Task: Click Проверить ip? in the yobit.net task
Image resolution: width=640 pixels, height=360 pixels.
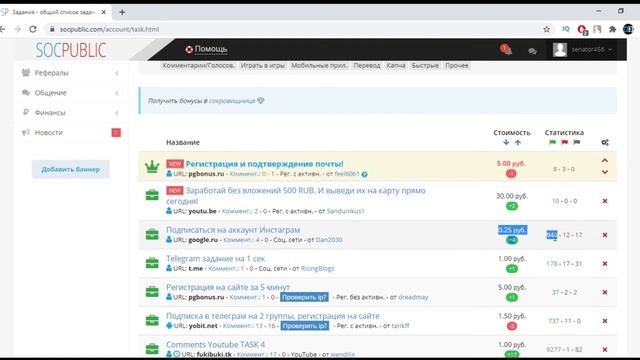Action: (x=305, y=326)
